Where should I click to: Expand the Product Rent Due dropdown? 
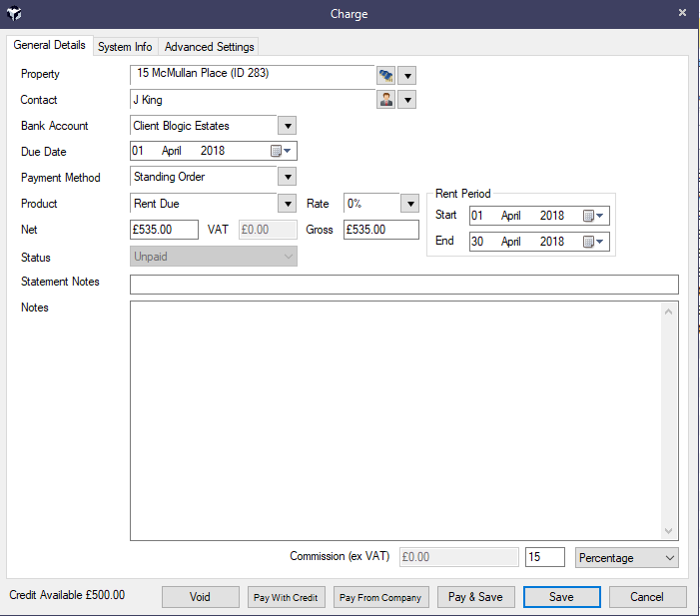(287, 204)
